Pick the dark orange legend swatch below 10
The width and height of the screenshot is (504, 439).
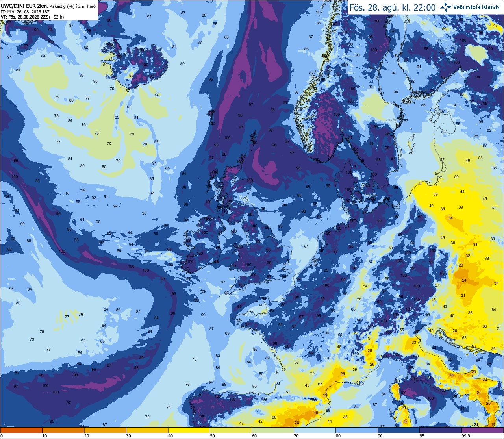[21, 430]
